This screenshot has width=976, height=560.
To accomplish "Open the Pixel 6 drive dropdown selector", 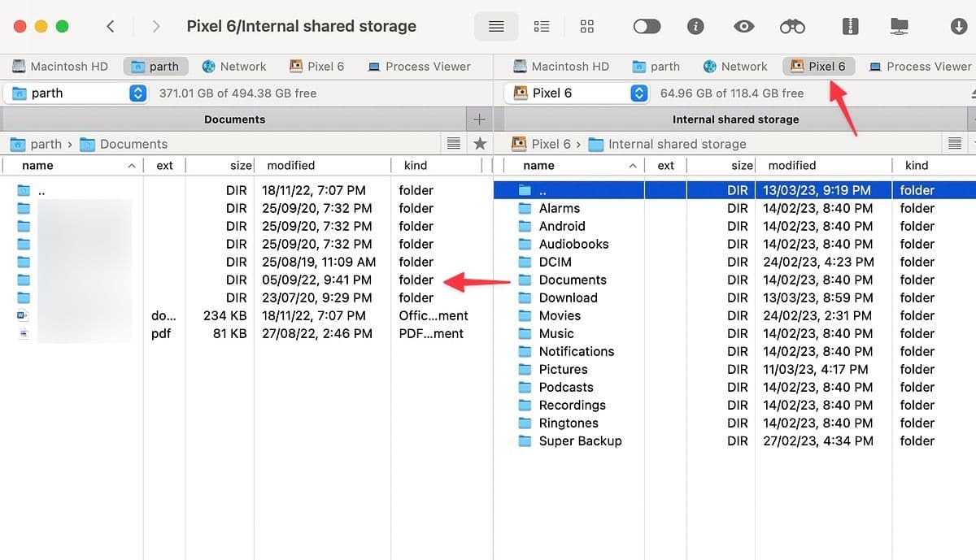I will click(638, 93).
